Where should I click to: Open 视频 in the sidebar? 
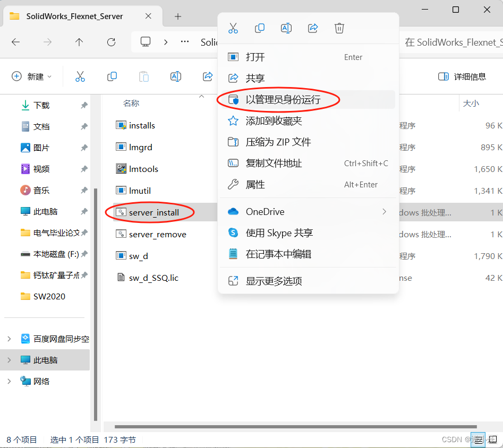[x=41, y=169]
